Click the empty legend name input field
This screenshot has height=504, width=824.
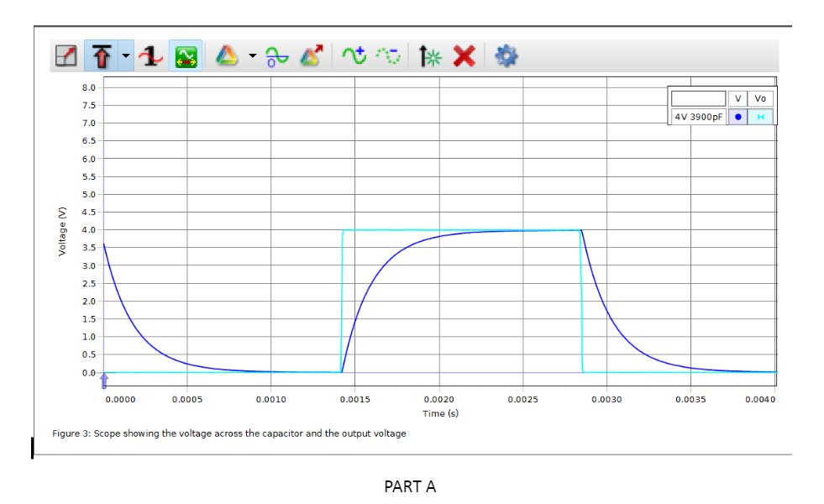[x=699, y=97]
